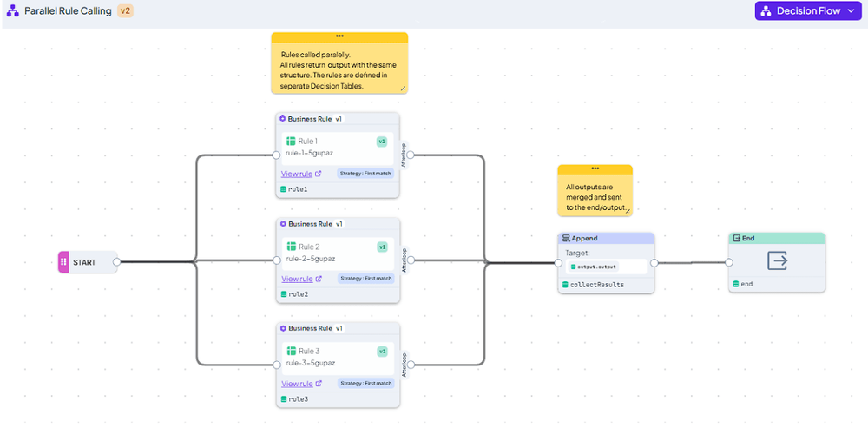Click the v2 version badge

(x=125, y=11)
